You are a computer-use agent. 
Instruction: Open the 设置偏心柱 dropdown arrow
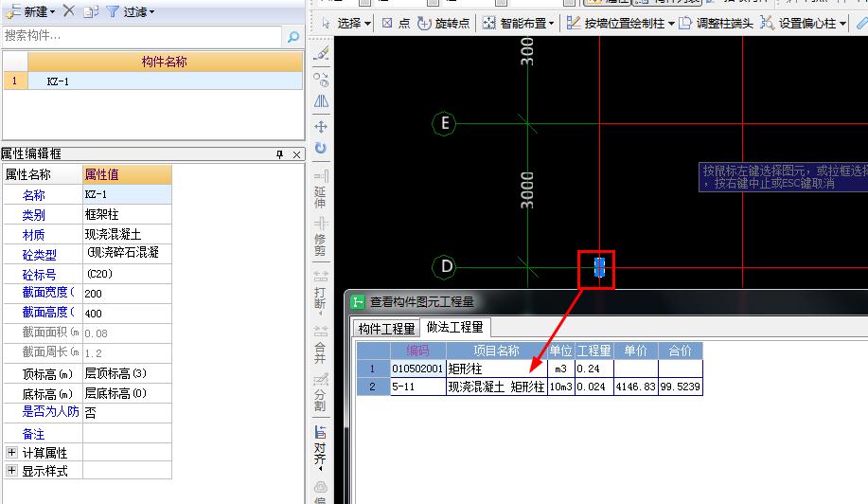click(842, 24)
